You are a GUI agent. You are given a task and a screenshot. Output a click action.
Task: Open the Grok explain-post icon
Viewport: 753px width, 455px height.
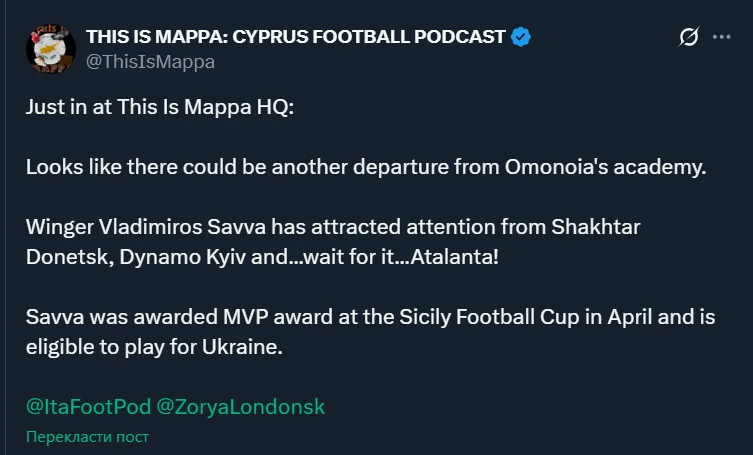click(x=688, y=38)
